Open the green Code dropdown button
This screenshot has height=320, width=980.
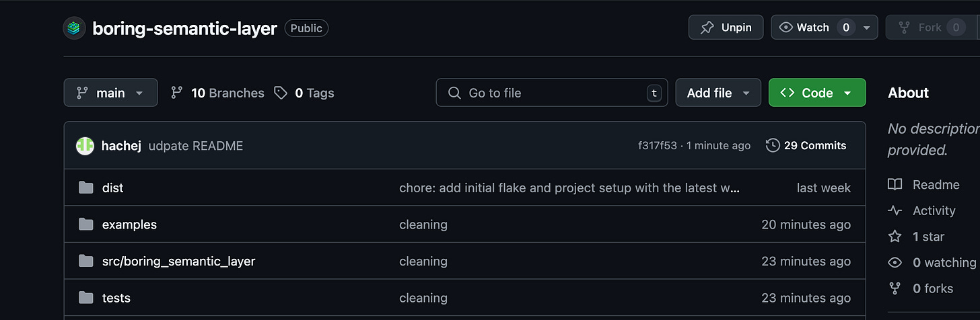tap(816, 93)
